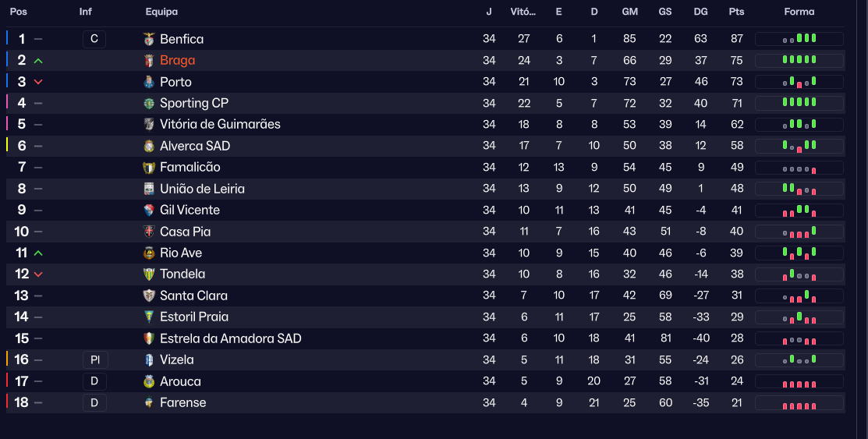Click the D relegation badge for Farense
The height and width of the screenshot is (439, 868).
coord(94,402)
